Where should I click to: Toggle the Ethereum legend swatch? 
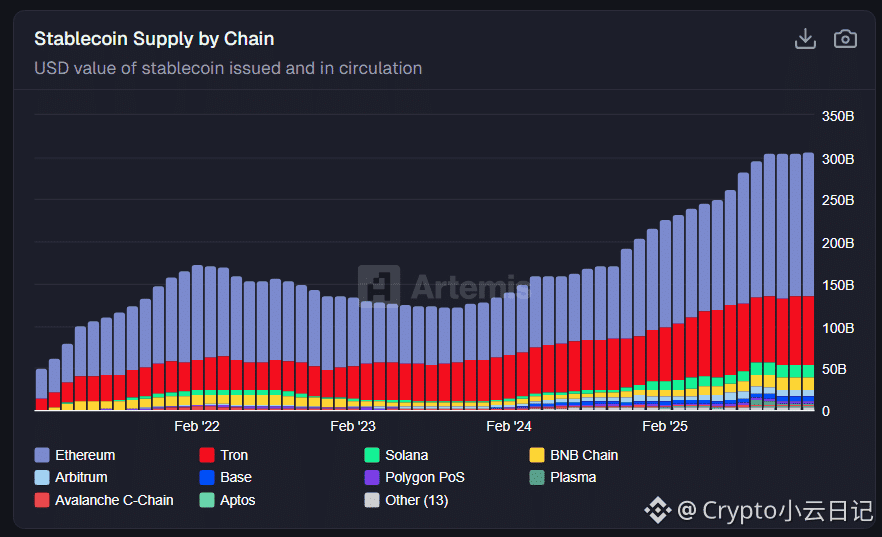[x=42, y=455]
